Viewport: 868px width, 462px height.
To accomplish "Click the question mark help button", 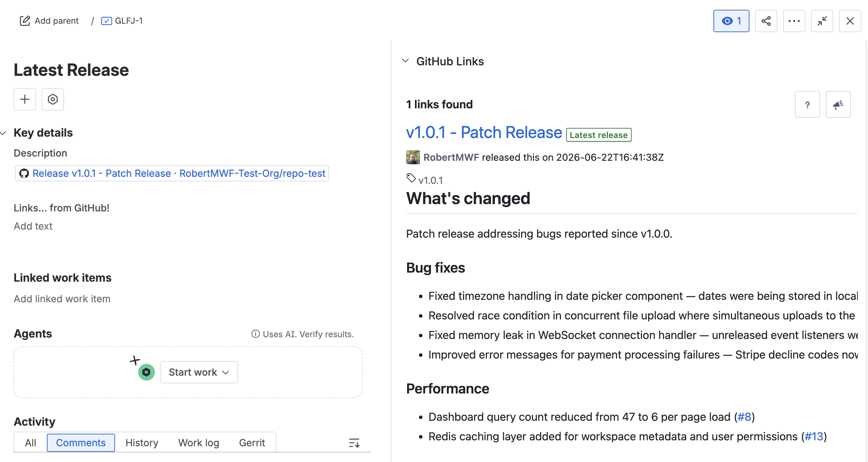I will 807,104.
